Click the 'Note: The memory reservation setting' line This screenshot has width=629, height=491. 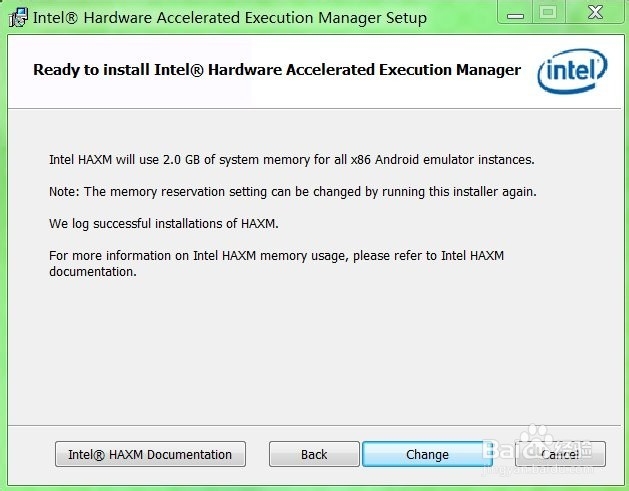click(x=293, y=192)
